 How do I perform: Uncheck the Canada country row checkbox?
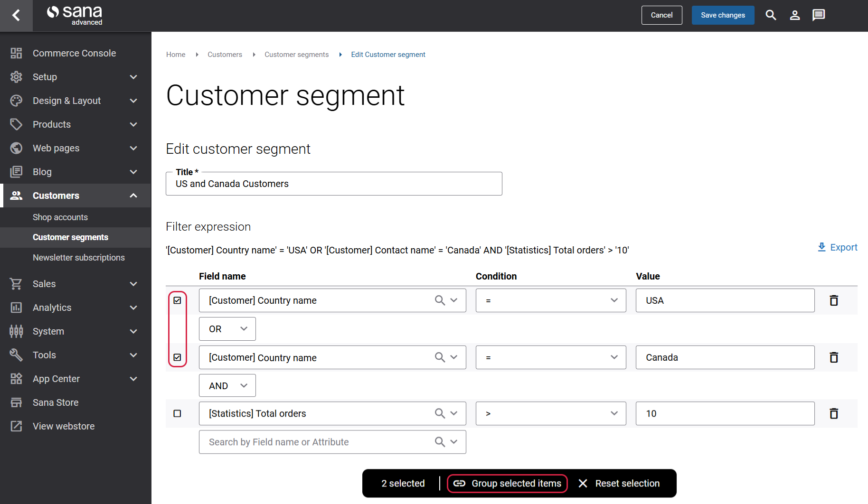(x=177, y=357)
